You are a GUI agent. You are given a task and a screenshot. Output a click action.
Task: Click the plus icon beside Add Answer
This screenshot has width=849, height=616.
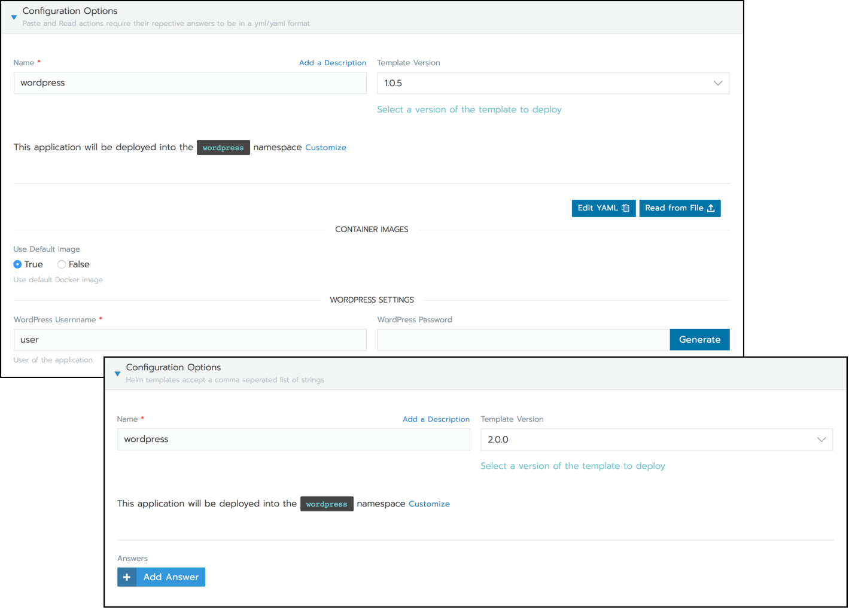127,577
